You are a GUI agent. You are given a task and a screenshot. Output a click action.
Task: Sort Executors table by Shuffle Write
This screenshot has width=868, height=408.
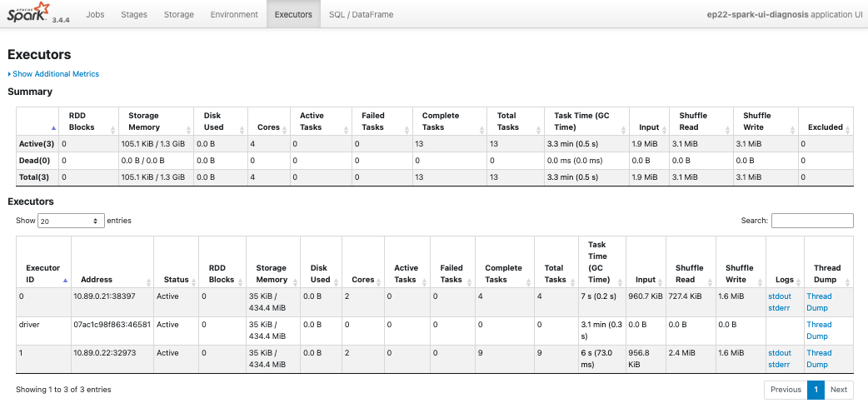coord(741,261)
